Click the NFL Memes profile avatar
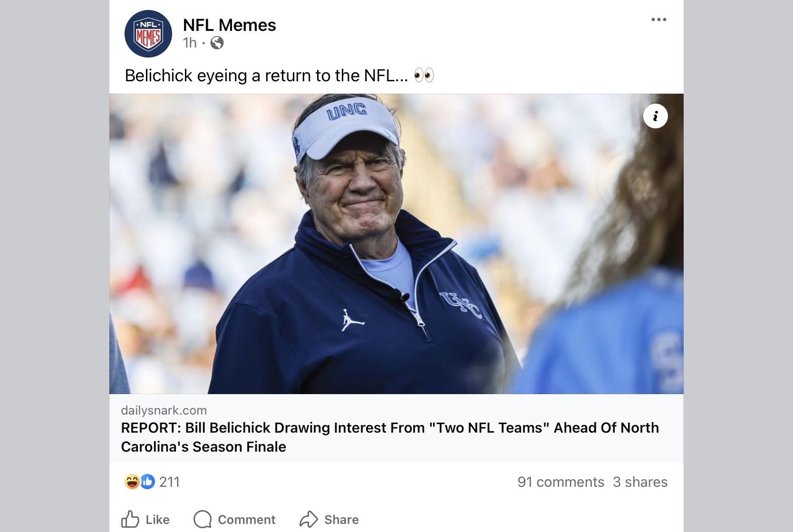The image size is (793, 532). tap(148, 34)
